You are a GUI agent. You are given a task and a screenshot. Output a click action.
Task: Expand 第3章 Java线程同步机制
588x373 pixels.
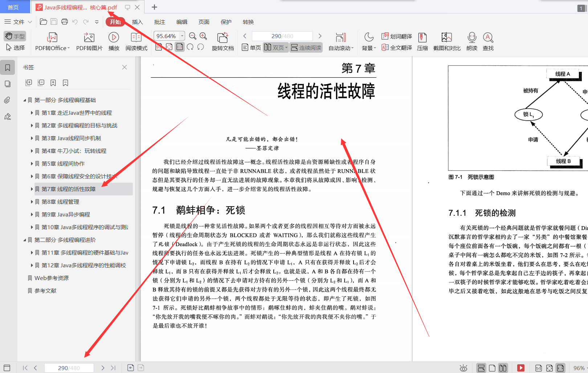click(32, 138)
